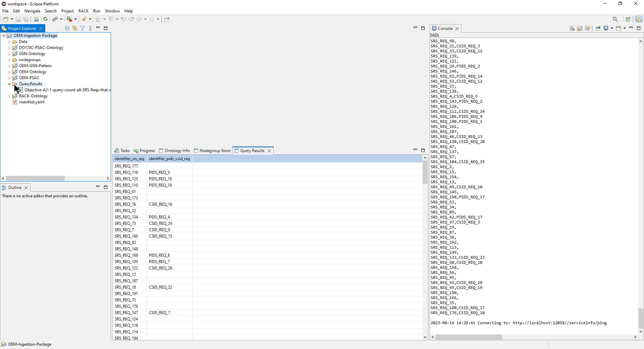Screen dimensions: 644x349
Task: Toggle Word Wrap in Console
Action: click(x=587, y=29)
